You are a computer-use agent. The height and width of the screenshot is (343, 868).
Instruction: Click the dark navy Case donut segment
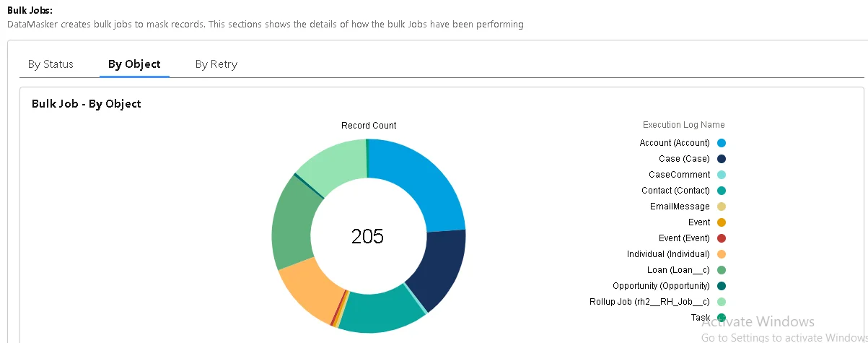click(437, 266)
